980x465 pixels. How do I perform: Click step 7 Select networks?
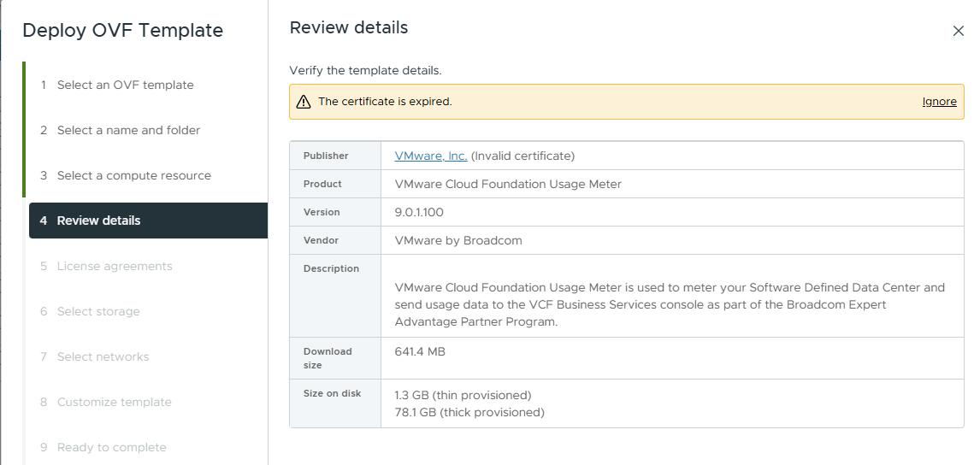(x=103, y=356)
